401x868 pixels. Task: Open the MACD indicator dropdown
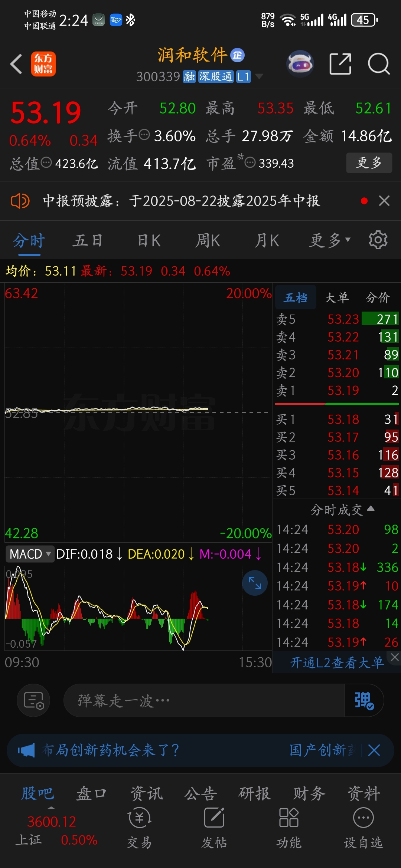(30, 554)
